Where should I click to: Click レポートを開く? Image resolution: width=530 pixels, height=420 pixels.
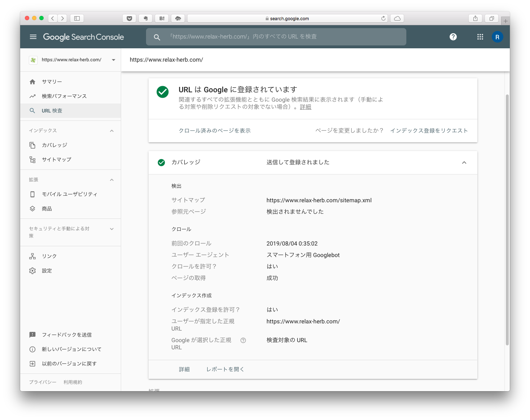(225, 369)
